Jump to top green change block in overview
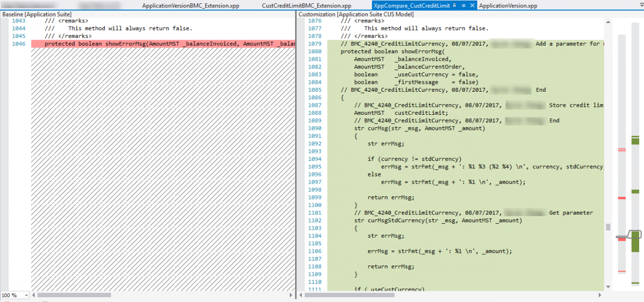644x302 pixels. [x=635, y=141]
